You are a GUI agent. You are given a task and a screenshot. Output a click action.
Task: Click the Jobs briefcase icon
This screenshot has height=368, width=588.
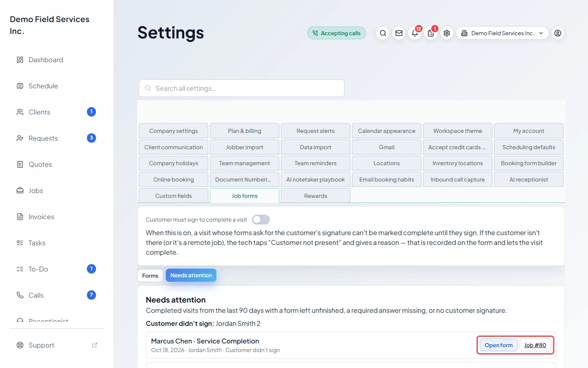click(20, 191)
